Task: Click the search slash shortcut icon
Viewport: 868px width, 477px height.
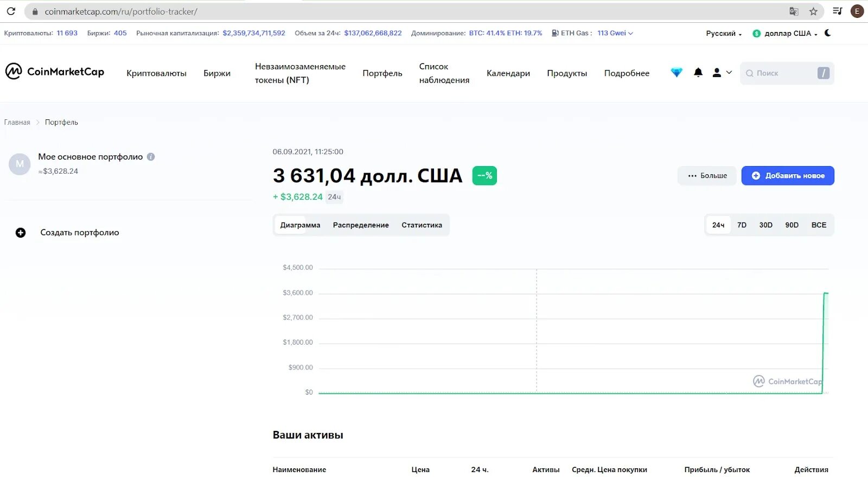Action: click(x=824, y=73)
